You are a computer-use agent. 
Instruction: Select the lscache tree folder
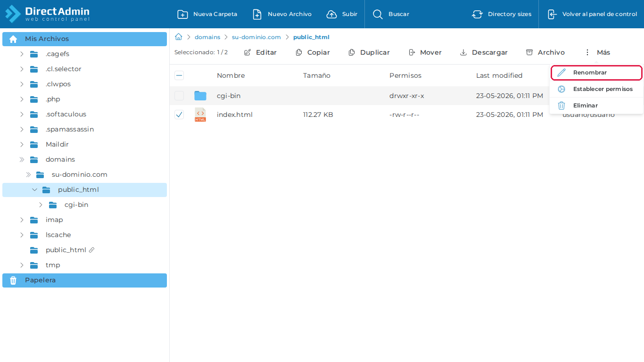tap(58, 235)
